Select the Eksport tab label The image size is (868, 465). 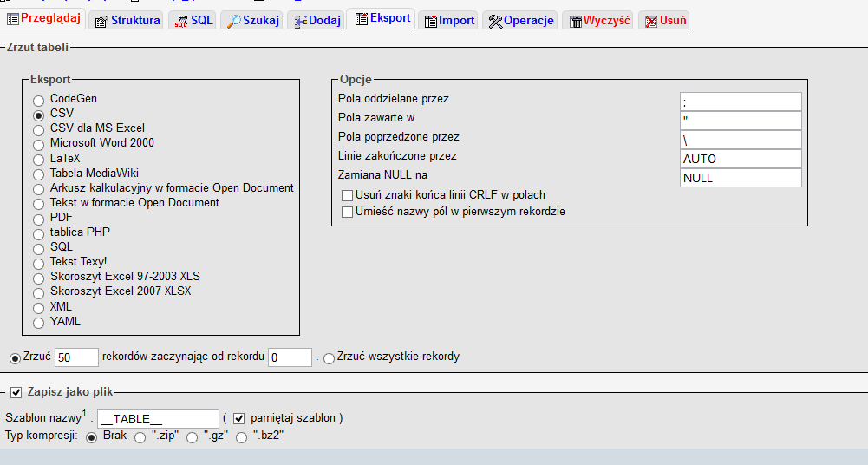click(390, 17)
